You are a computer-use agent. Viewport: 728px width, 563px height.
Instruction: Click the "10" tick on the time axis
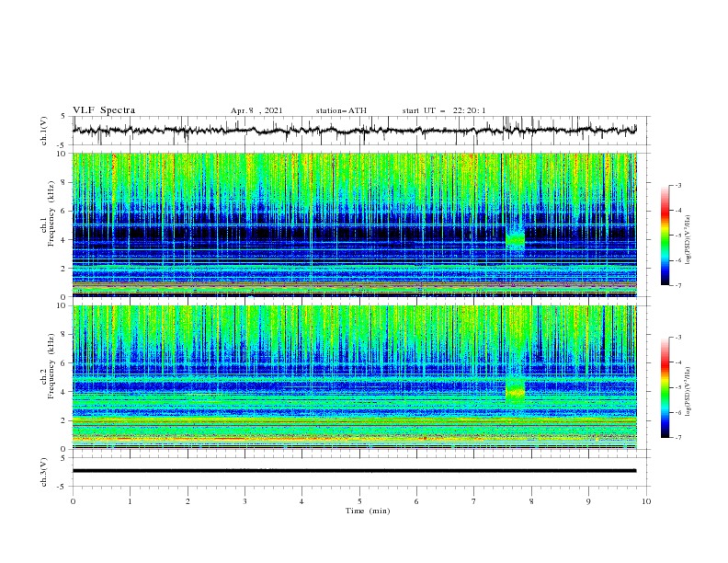pyautogui.click(x=646, y=501)
